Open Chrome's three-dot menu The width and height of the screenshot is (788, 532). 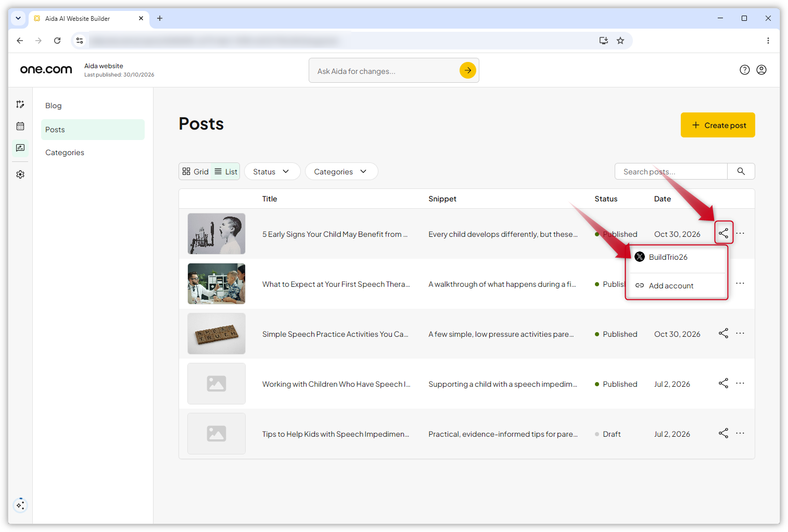pyautogui.click(x=768, y=41)
